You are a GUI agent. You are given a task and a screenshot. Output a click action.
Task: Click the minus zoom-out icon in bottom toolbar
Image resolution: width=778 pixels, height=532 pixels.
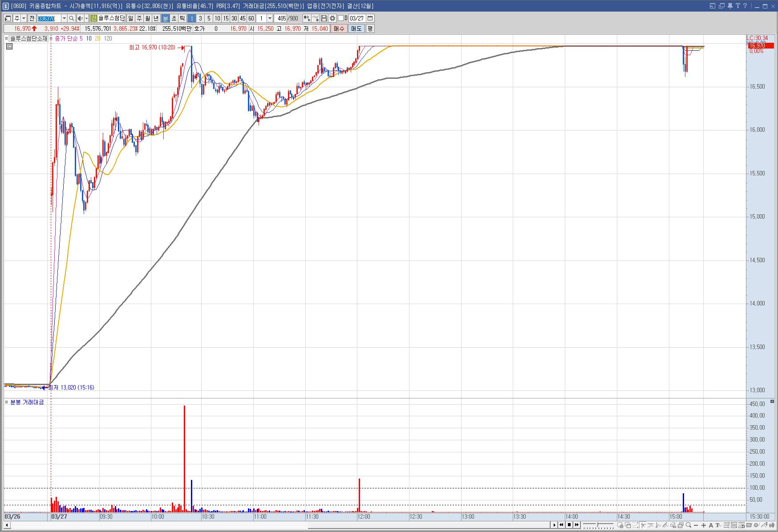(696, 526)
